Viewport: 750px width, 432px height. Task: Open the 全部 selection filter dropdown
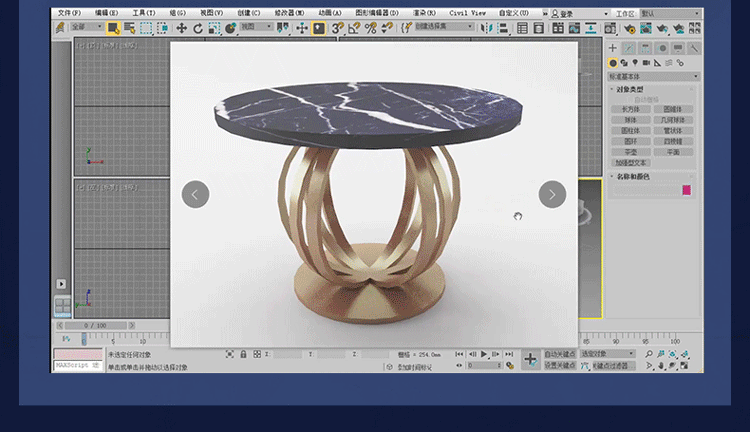[87, 27]
